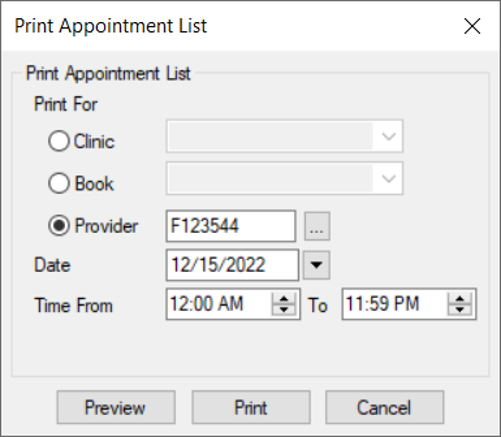Click into the Date field 12/15/2022

pos(232,265)
